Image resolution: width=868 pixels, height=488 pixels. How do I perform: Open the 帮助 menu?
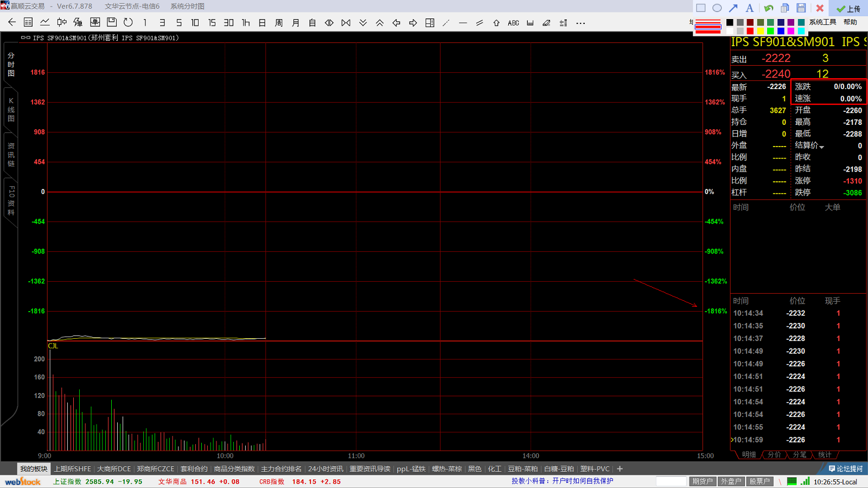tap(850, 22)
